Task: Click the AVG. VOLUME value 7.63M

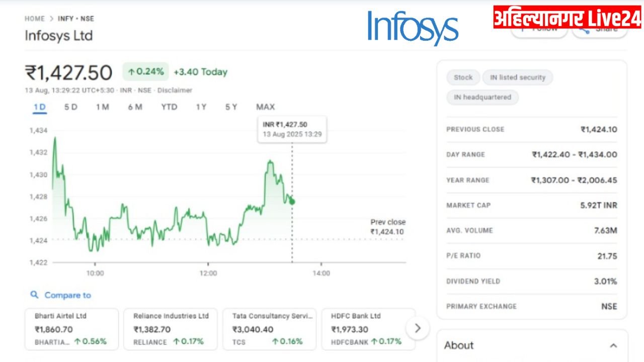Action: tap(606, 230)
